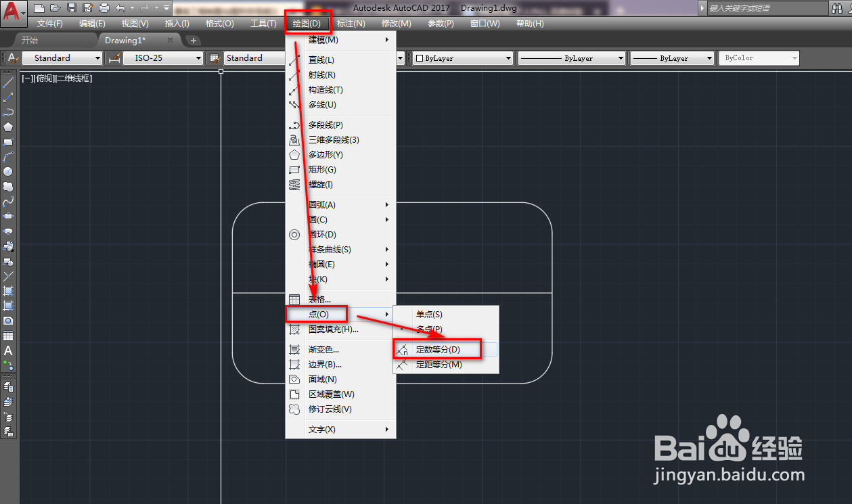Close the Drawing1 tab
The image size is (852, 504).
coord(171,41)
